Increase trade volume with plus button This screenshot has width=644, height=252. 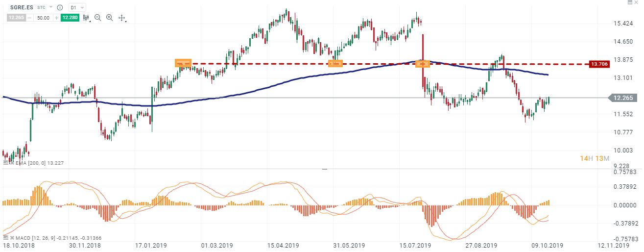point(56,18)
